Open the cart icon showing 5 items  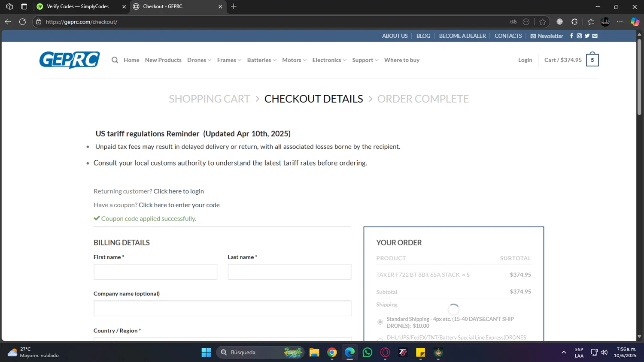click(592, 60)
